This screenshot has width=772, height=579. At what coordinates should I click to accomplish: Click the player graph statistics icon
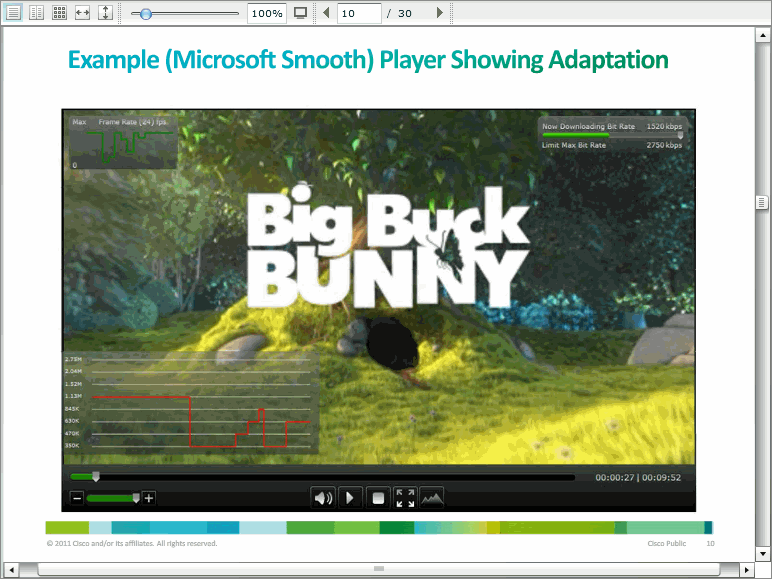pyautogui.click(x=432, y=498)
